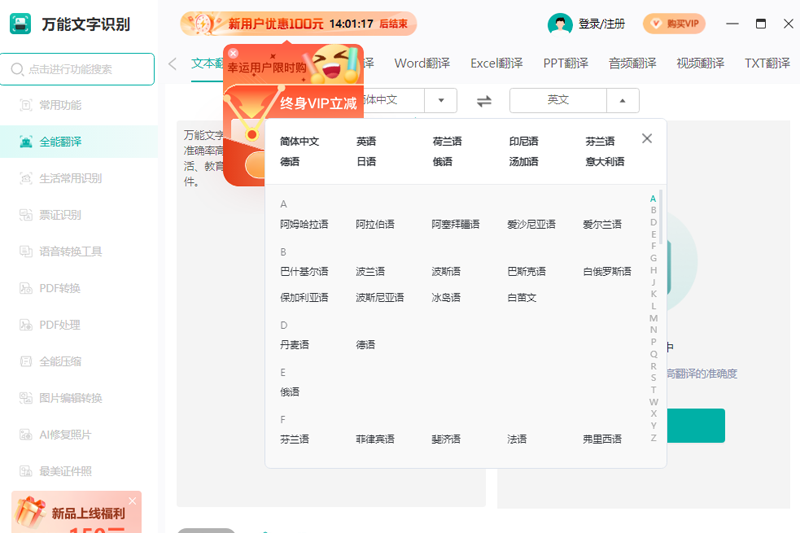Image resolution: width=800 pixels, height=533 pixels.
Task: Click the language list scrollbar
Action: pos(661,216)
